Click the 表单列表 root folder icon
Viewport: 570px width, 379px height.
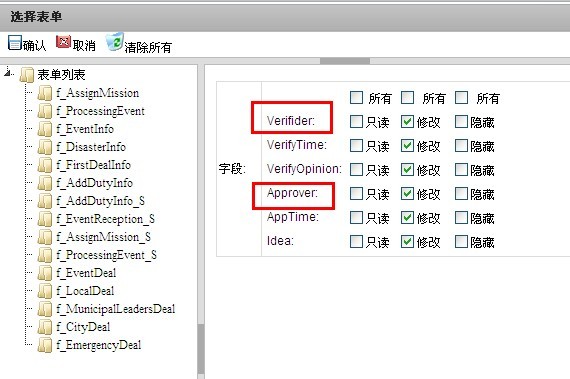click(x=27, y=75)
